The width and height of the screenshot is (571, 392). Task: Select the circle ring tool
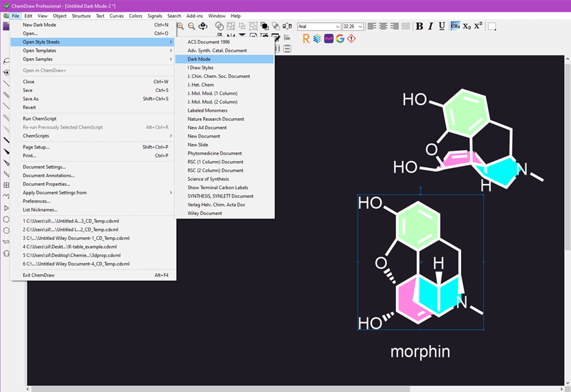[6, 230]
